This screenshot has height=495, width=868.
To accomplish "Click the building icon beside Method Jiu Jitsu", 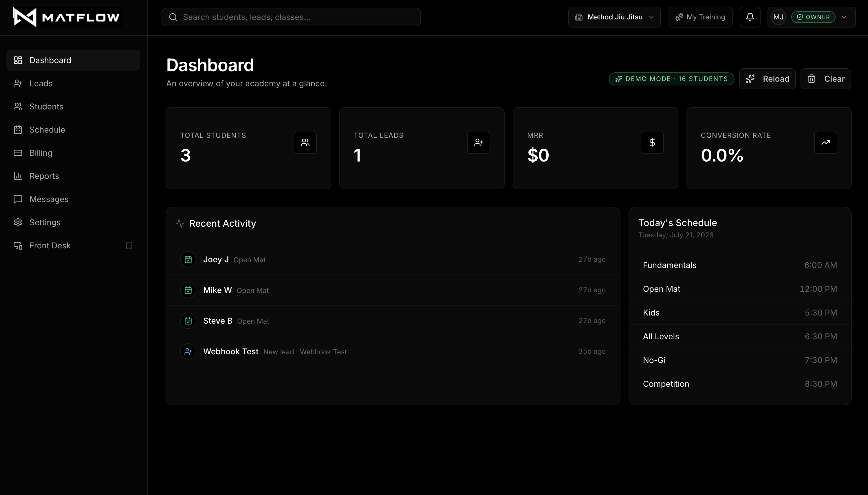I will pos(579,17).
